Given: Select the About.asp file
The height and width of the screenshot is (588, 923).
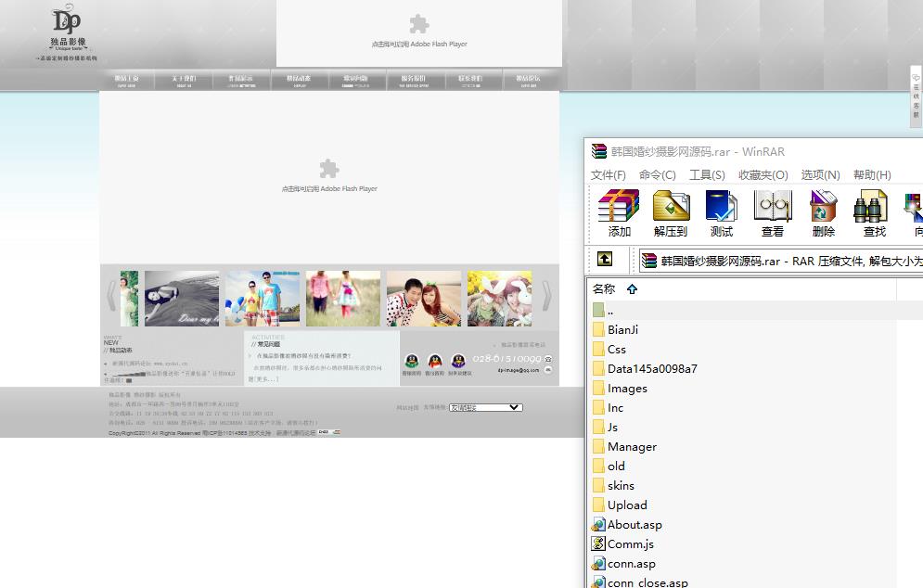Looking at the screenshot, I should click(627, 524).
